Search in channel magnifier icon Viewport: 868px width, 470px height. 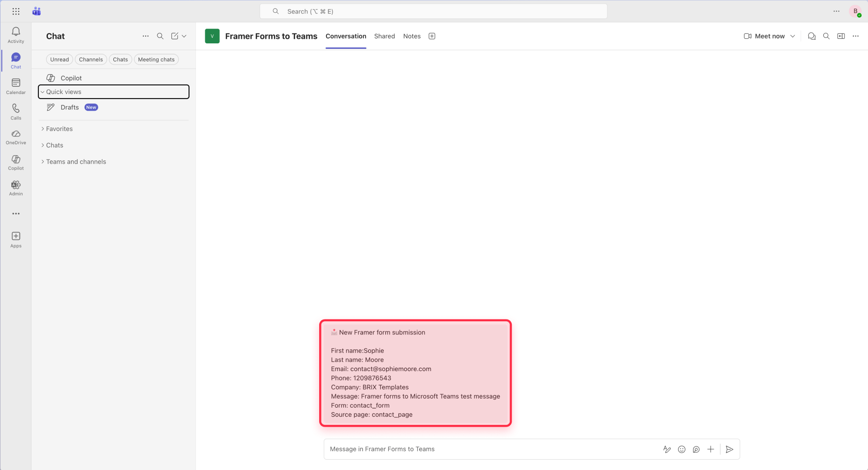pos(826,36)
